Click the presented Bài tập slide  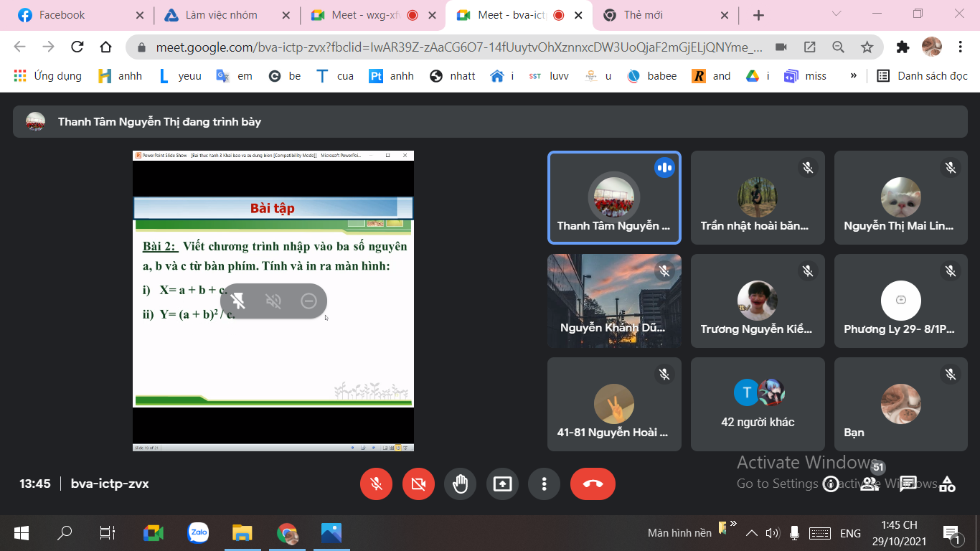pos(273,301)
